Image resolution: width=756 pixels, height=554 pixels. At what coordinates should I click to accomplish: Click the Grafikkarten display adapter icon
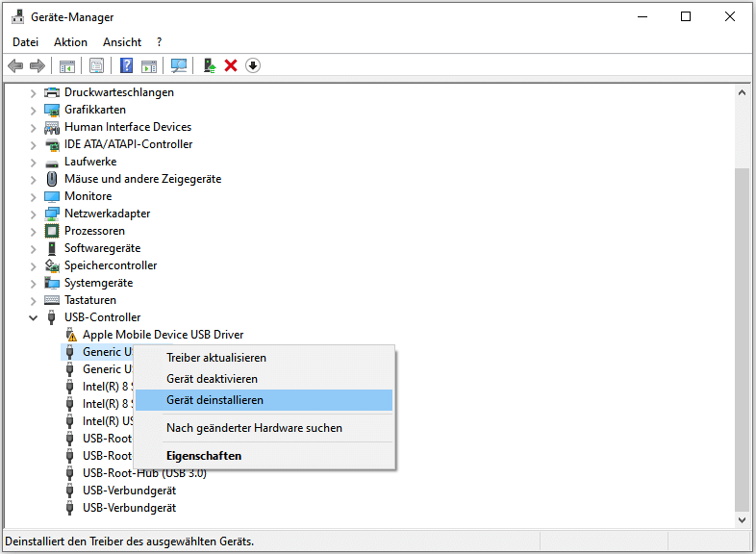pyautogui.click(x=52, y=110)
